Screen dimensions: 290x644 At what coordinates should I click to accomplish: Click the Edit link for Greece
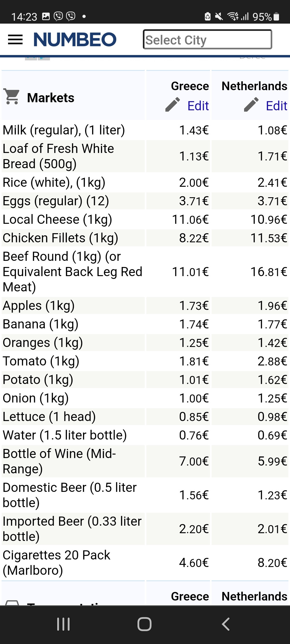[198, 106]
